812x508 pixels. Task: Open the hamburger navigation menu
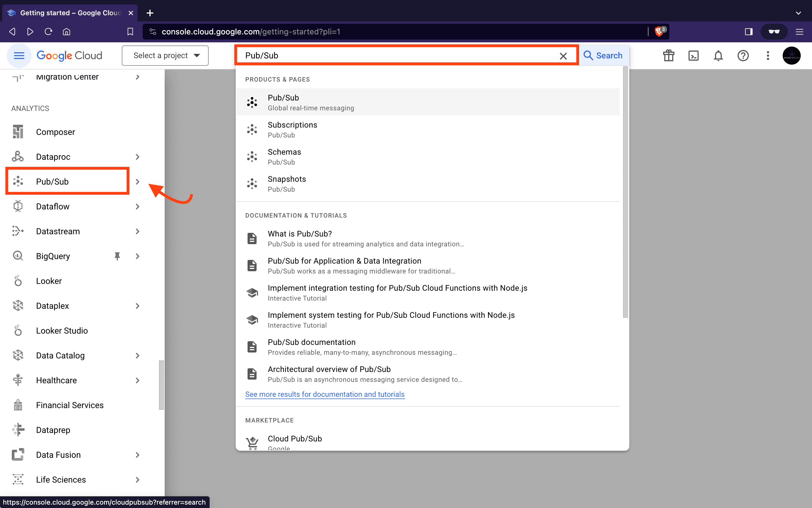tap(19, 55)
